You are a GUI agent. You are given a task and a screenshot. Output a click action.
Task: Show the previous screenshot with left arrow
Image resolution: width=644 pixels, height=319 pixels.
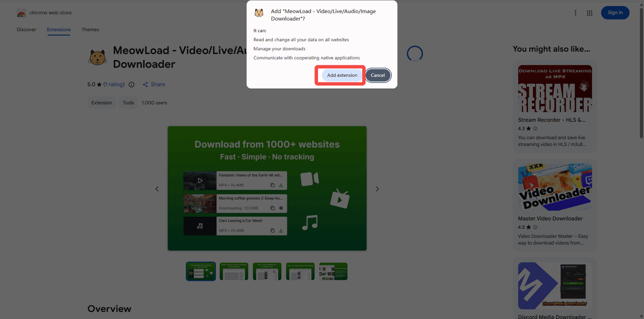pos(157,189)
